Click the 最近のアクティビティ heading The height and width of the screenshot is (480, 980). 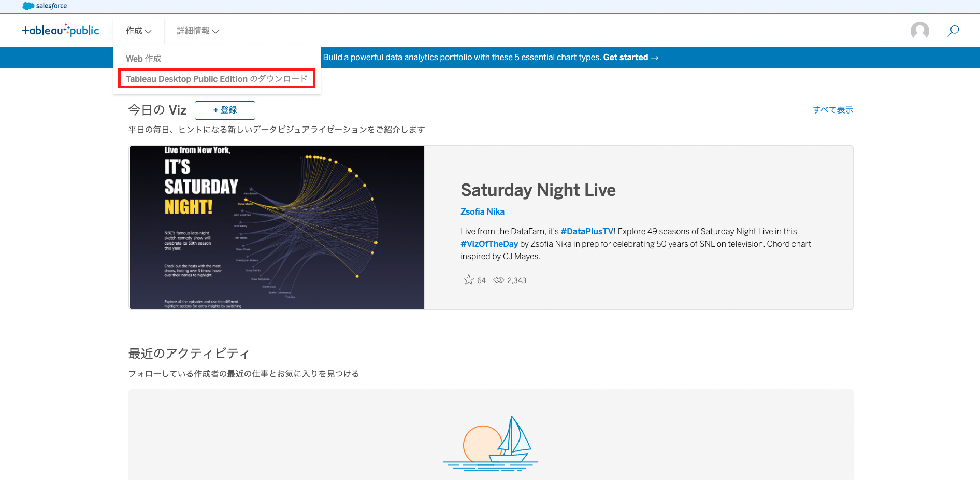tap(189, 354)
